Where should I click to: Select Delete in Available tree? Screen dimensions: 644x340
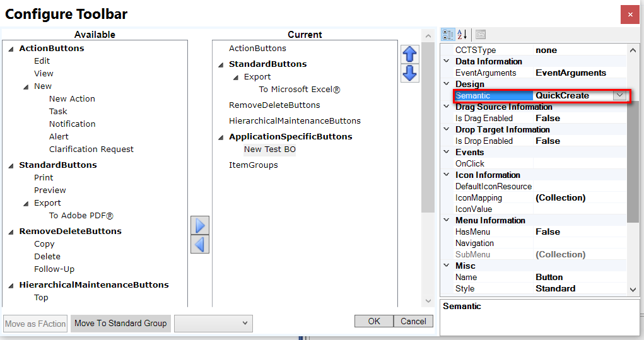click(47, 257)
